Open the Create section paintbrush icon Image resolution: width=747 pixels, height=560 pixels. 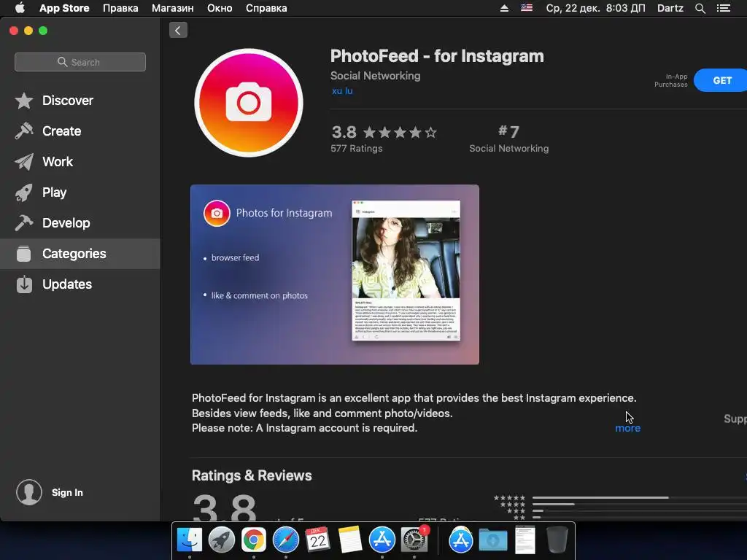click(x=24, y=131)
